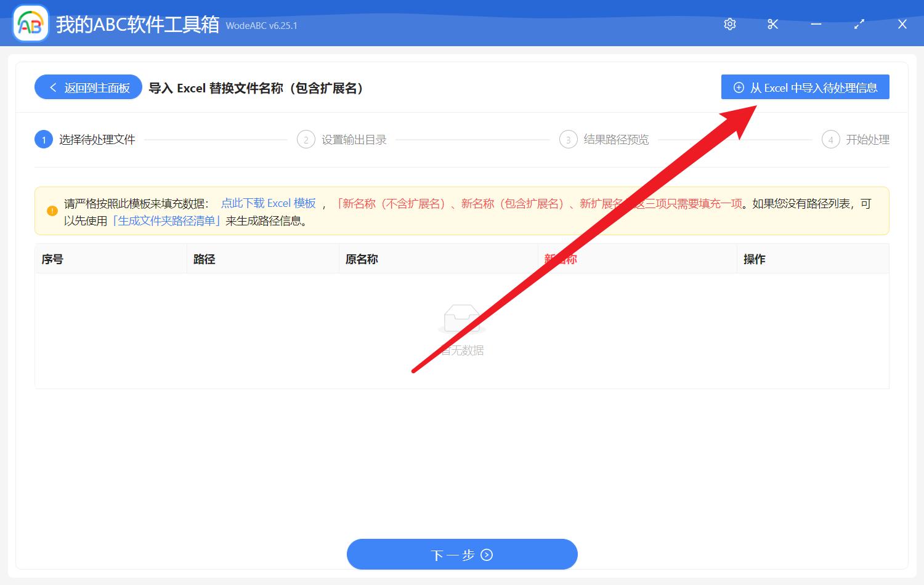This screenshot has width=924, height=585.
Task: Click the empty inbox icon above 暂无数据
Action: tap(462, 317)
